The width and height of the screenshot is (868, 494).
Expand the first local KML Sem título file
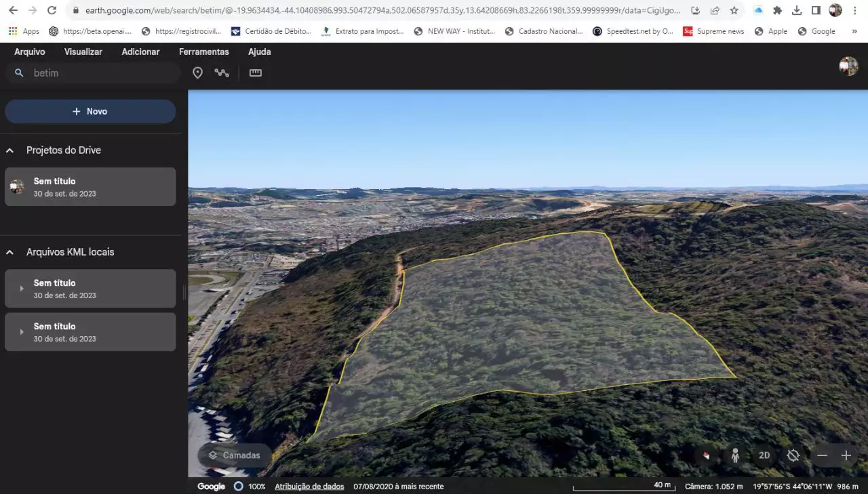[21, 289]
